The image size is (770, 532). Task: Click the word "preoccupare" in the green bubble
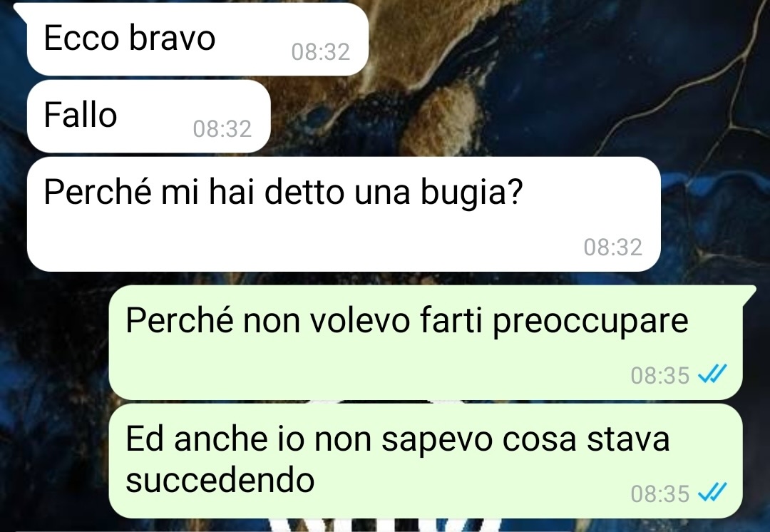point(590,322)
